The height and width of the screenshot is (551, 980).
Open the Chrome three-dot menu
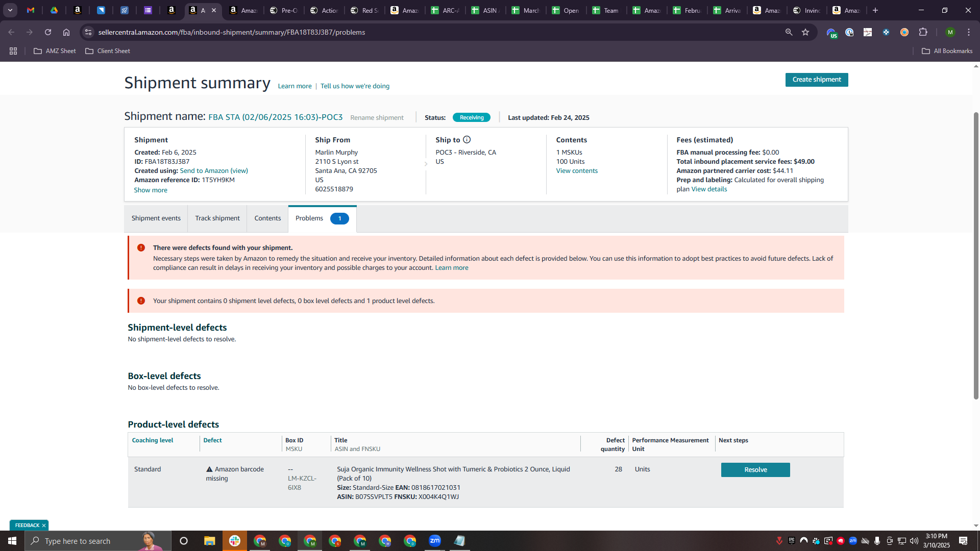tap(969, 32)
